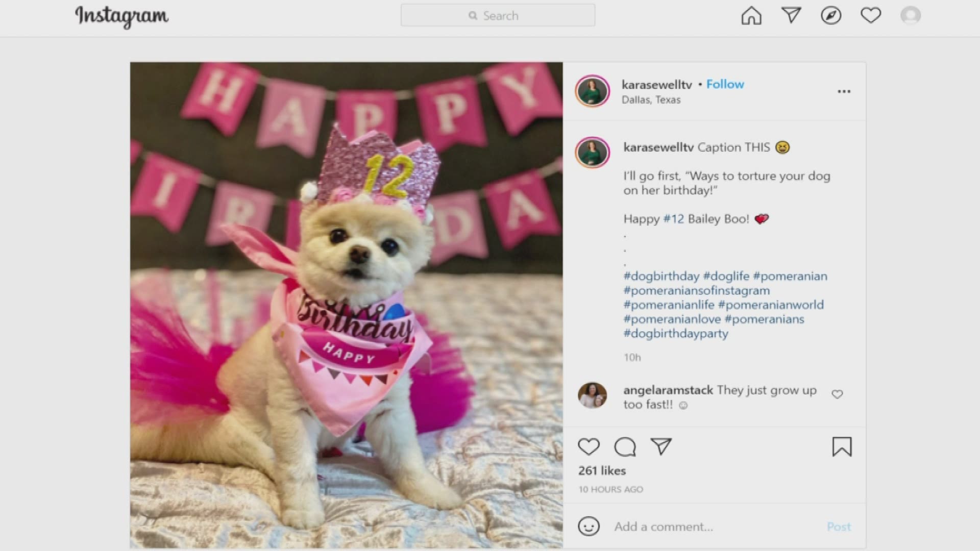Share post using paper plane icon
This screenshot has width=980, height=551.
tap(661, 446)
